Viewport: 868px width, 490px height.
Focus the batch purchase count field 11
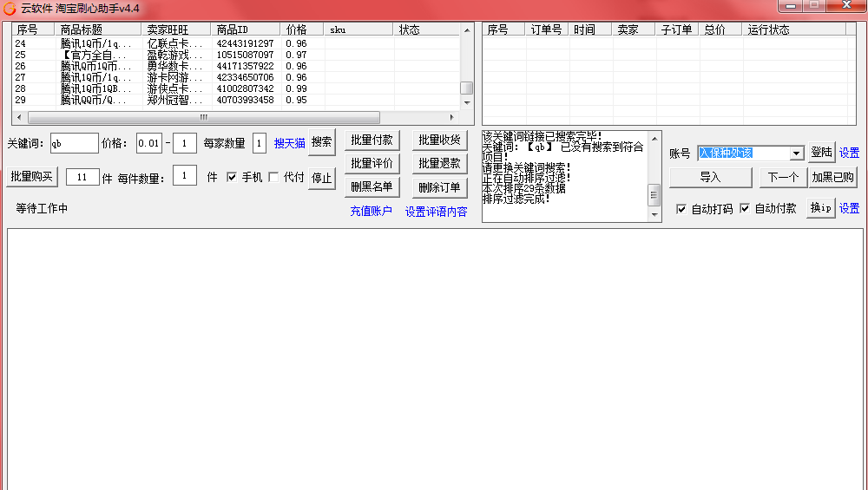pos(82,177)
